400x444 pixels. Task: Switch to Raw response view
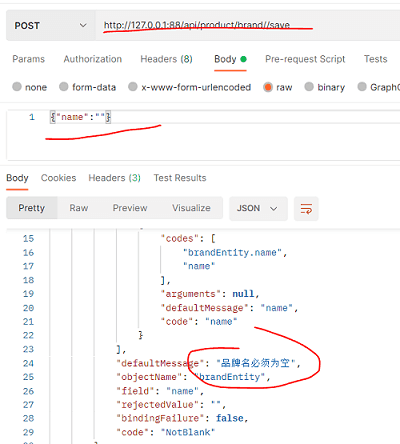[x=79, y=208]
